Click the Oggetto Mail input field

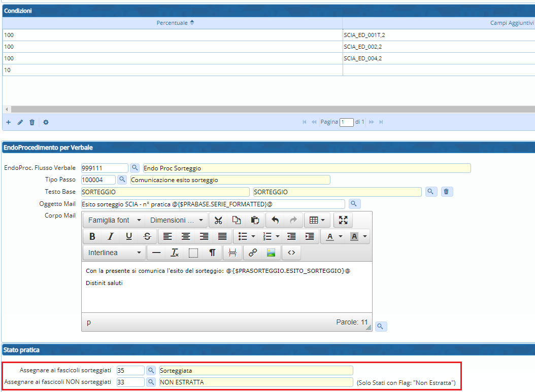tap(213, 204)
